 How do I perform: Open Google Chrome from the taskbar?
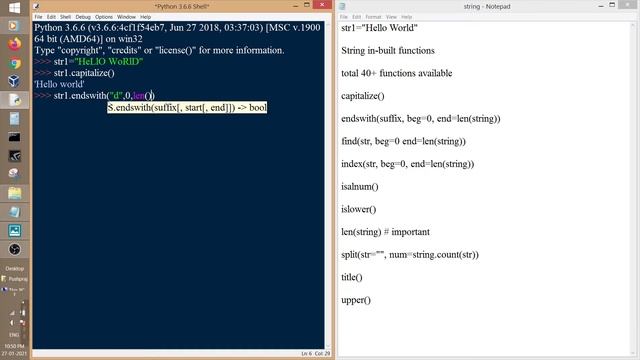click(x=14, y=63)
